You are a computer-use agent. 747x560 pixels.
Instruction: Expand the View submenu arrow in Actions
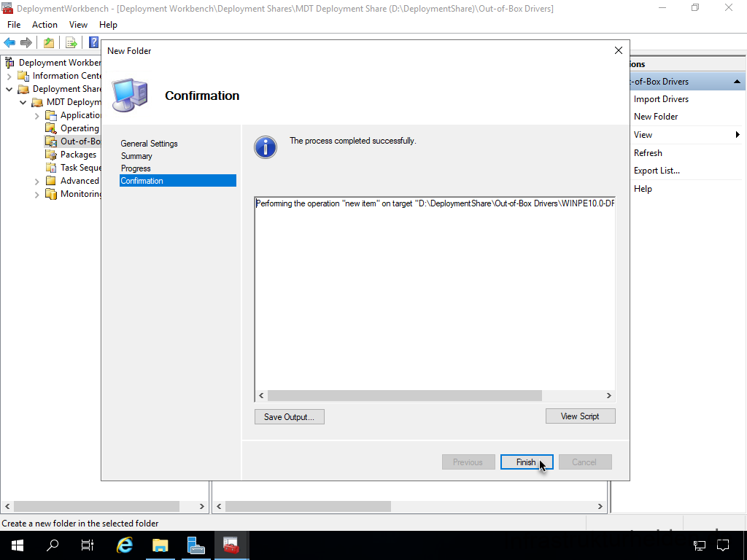point(738,135)
